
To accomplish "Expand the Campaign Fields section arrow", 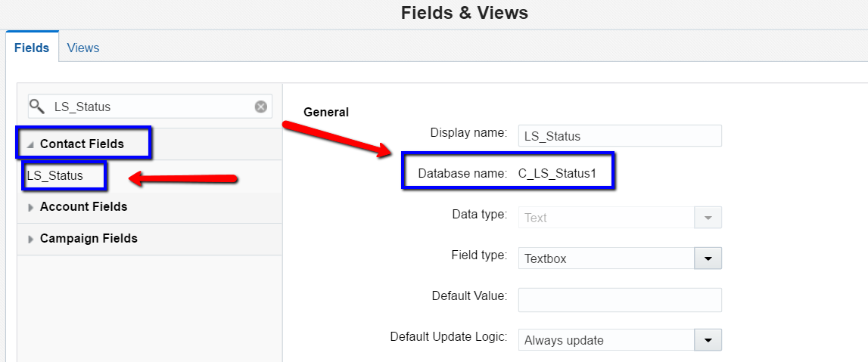I will click(x=31, y=240).
